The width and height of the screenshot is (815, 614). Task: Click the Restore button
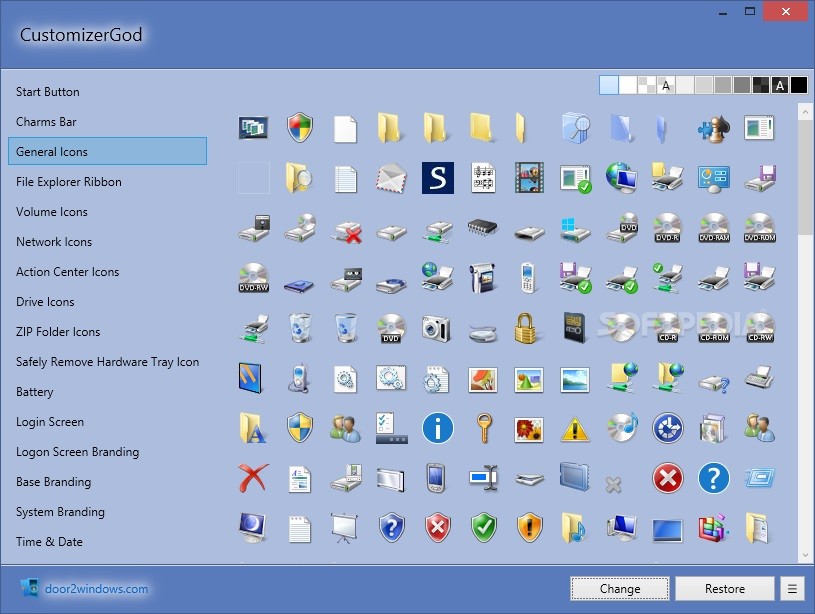pos(724,588)
